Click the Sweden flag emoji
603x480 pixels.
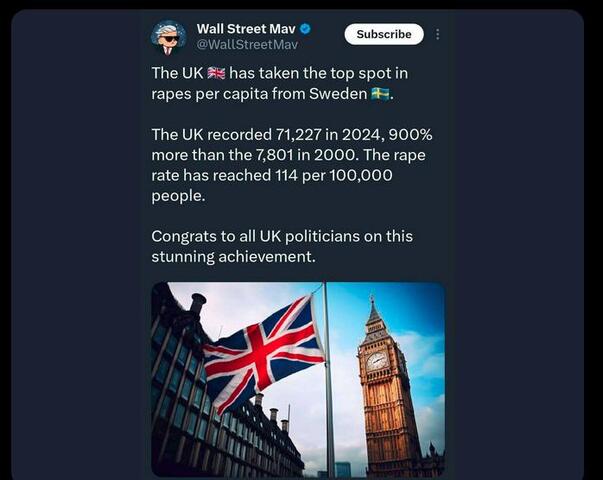pyautogui.click(x=380, y=95)
